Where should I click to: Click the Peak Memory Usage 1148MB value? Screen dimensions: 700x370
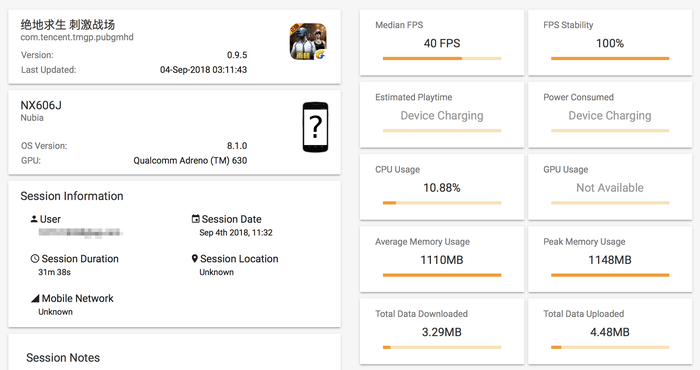click(610, 260)
